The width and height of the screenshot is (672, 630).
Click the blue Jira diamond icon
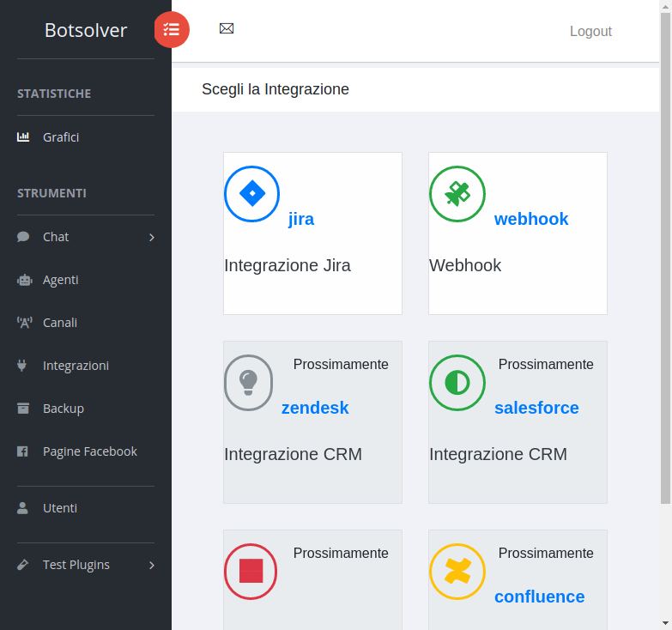[252, 194]
